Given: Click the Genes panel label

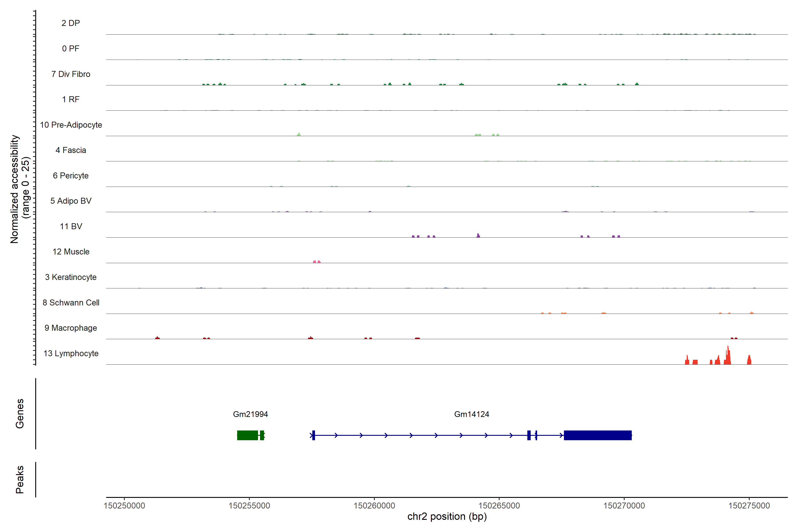Looking at the screenshot, I should [x=20, y=414].
